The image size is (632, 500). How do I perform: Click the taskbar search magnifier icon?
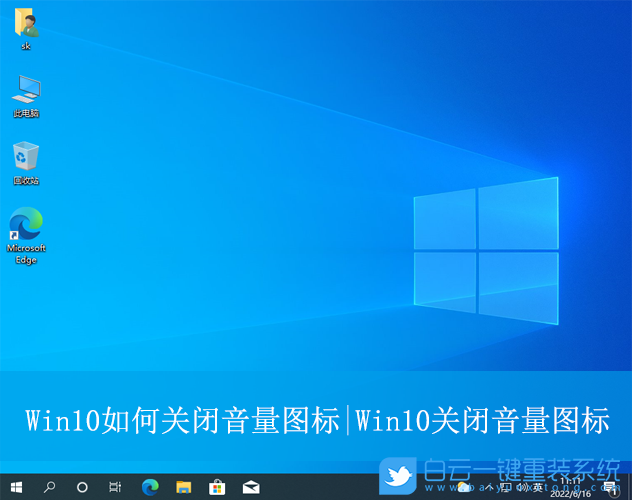coord(49,488)
